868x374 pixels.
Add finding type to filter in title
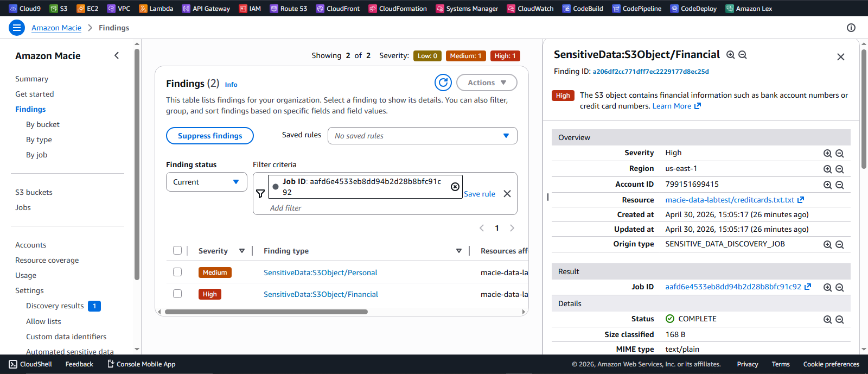(x=731, y=55)
